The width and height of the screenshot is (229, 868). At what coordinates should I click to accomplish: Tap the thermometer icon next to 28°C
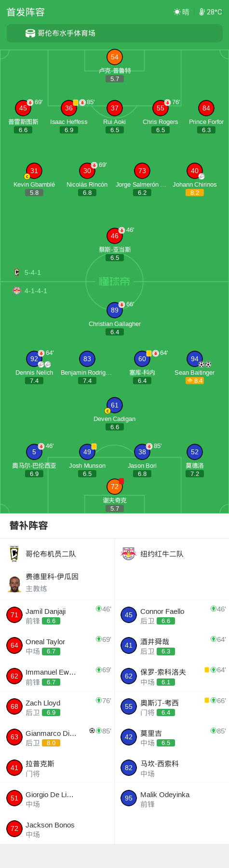pyautogui.click(x=202, y=12)
